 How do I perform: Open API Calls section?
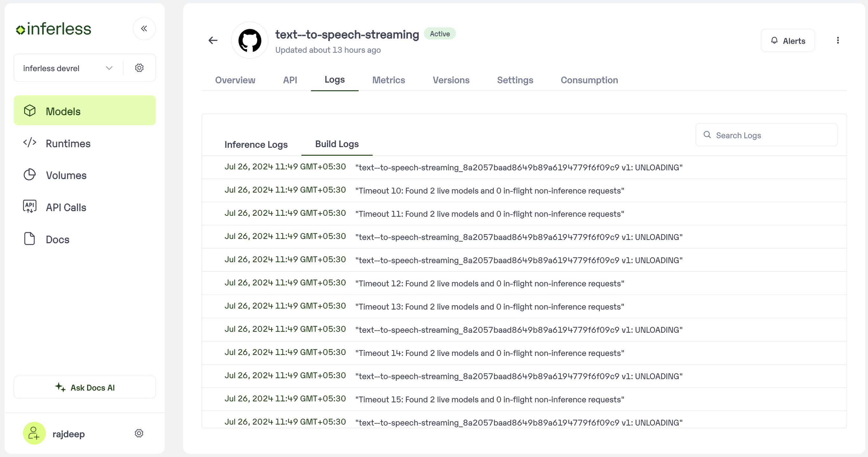pyautogui.click(x=66, y=207)
